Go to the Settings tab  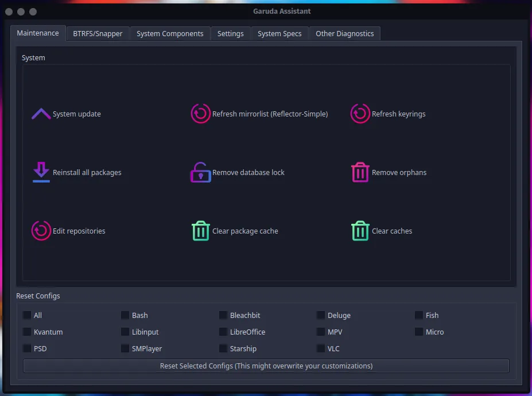pos(230,33)
